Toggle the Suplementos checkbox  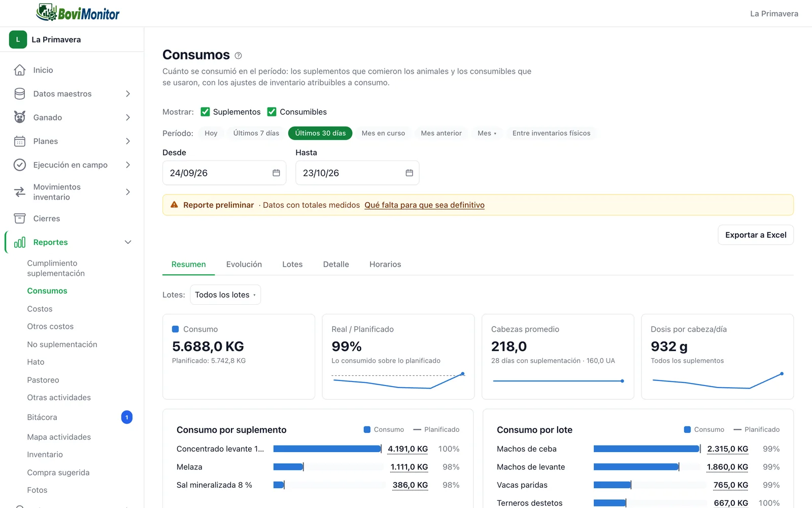pos(205,112)
